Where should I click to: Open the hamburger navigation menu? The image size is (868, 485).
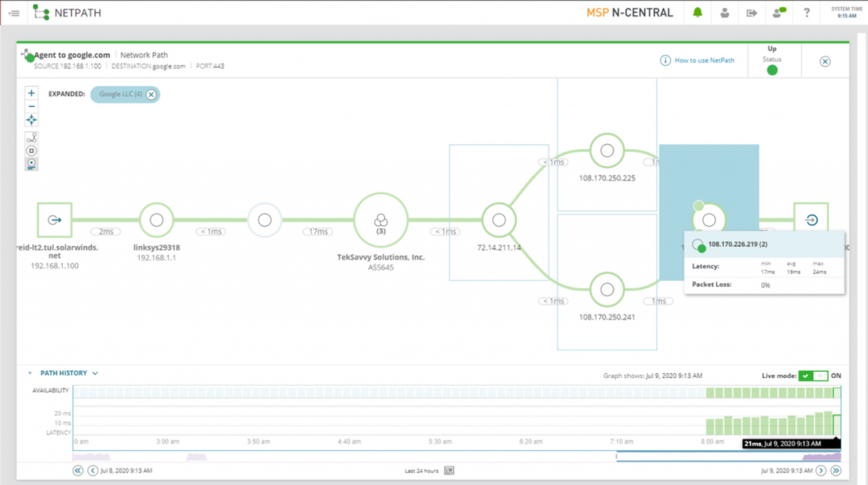(14, 13)
